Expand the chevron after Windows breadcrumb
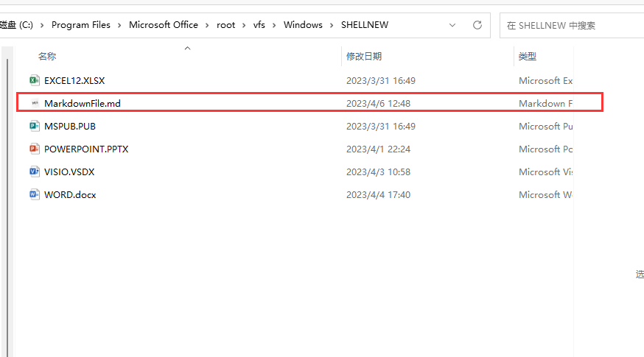644x357 pixels. tap(332, 26)
